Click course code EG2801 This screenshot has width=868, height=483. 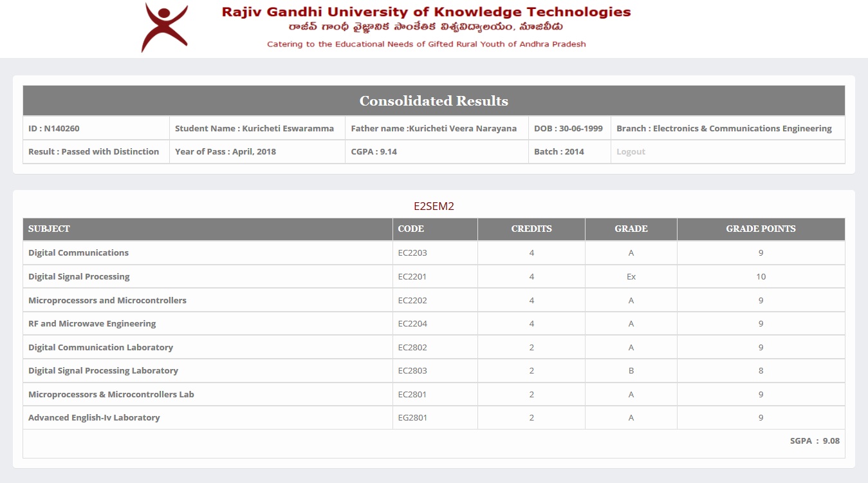412,418
